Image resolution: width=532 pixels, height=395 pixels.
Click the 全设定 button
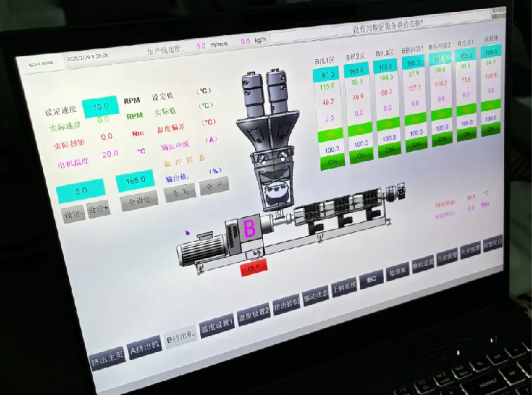point(138,200)
